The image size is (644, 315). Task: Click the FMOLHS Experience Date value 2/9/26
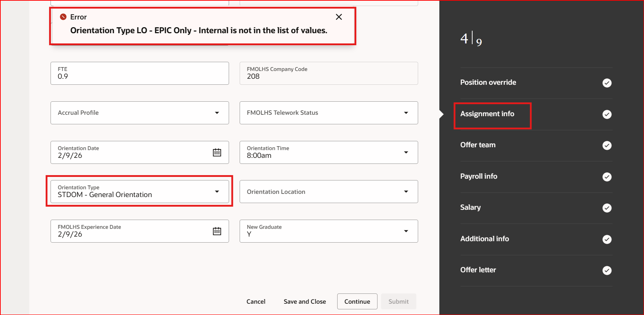coord(70,234)
